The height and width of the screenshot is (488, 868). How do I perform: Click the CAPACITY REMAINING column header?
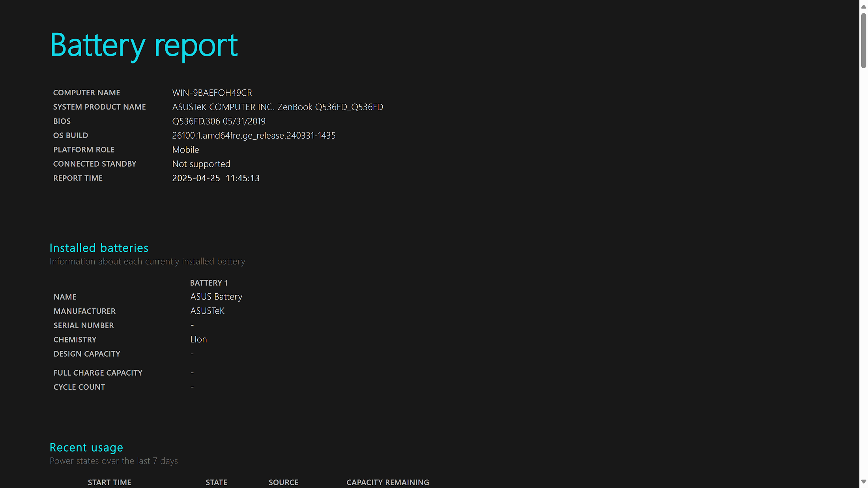[387, 482]
